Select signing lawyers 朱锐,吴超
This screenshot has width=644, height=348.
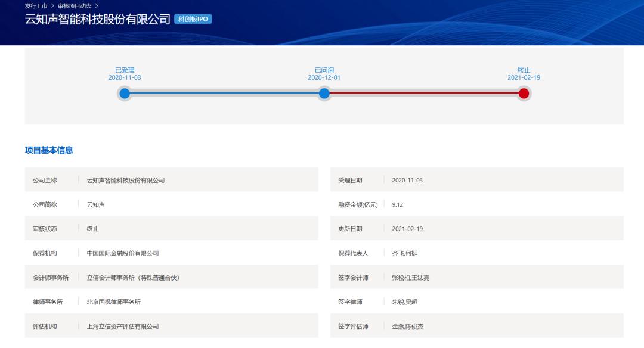pos(404,302)
